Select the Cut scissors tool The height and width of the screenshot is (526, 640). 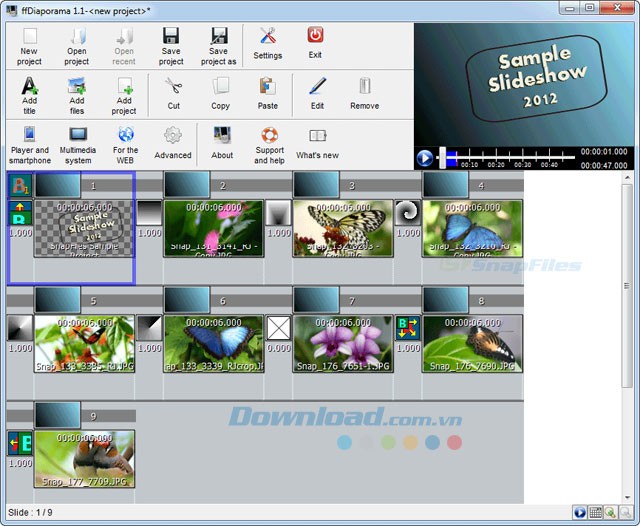coord(173,93)
